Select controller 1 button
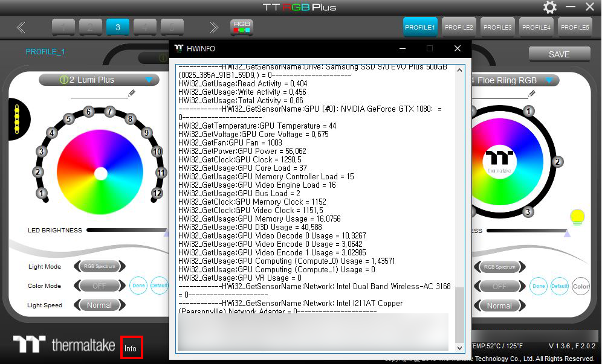This screenshot has width=602, height=364. point(63,27)
